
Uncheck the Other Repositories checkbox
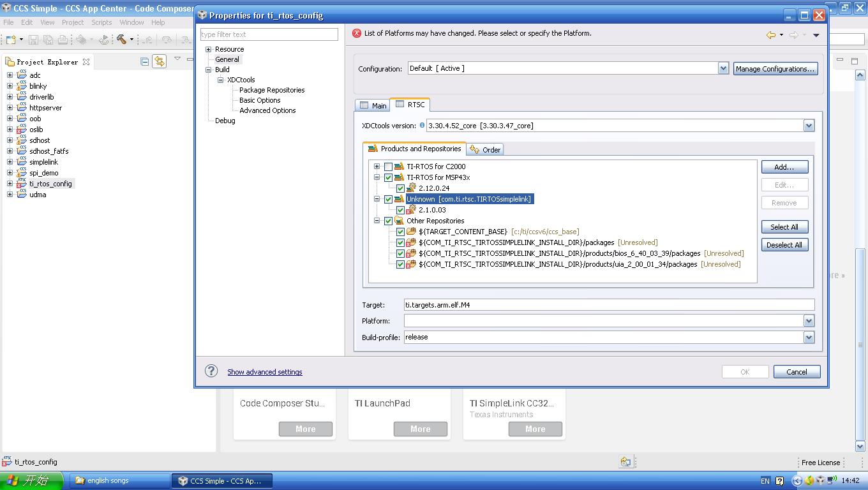pyautogui.click(x=388, y=221)
